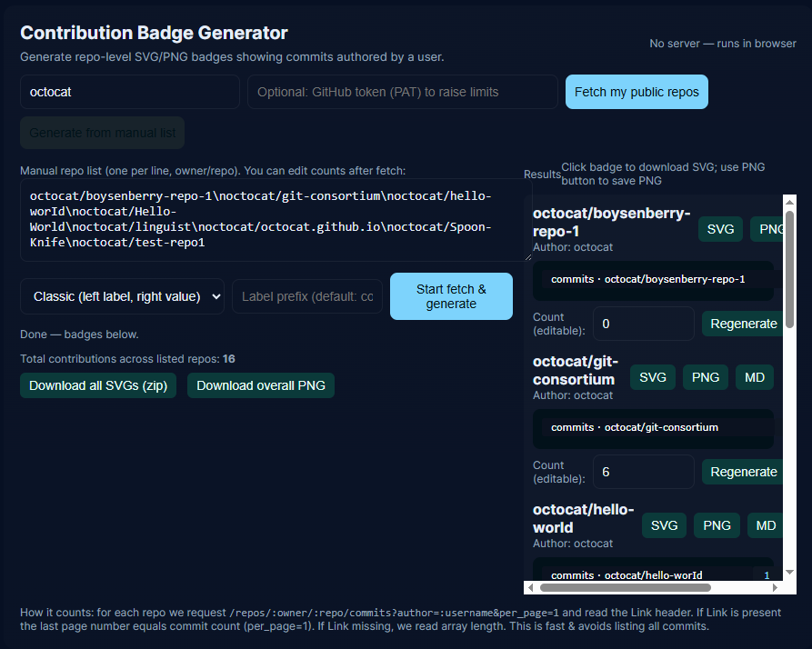Focus the username input showing octocat
The width and height of the screenshot is (812, 649).
129,91
